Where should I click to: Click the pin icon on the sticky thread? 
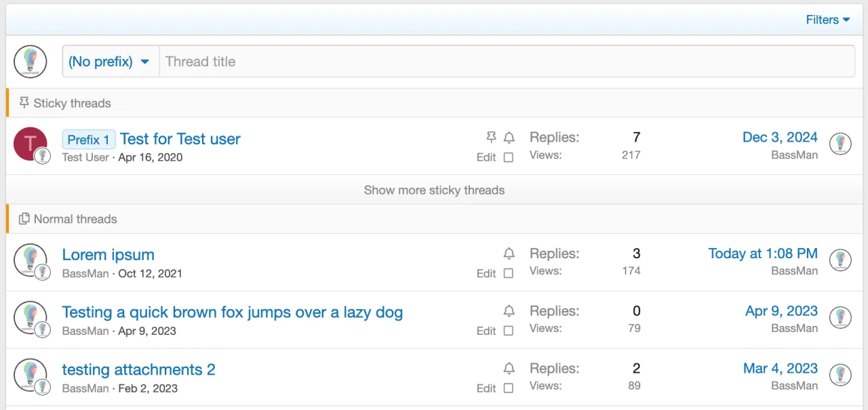491,137
